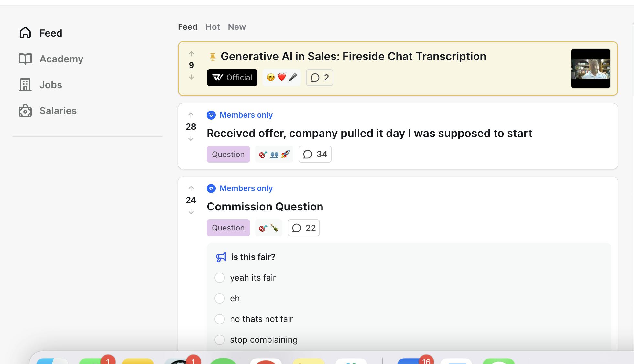Image resolution: width=634 pixels, height=364 pixels.
Task: Open the Academy book icon in sidebar
Action: pyautogui.click(x=25, y=59)
